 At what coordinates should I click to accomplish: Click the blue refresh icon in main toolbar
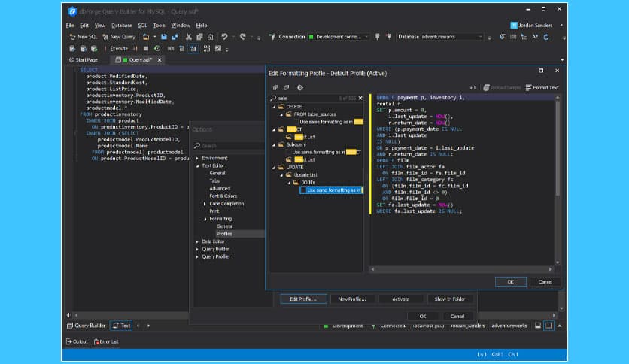[x=546, y=37]
